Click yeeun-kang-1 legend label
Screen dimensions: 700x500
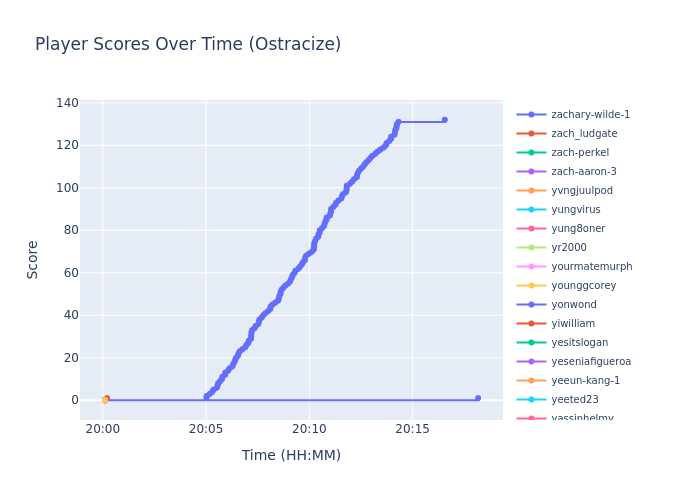585,381
